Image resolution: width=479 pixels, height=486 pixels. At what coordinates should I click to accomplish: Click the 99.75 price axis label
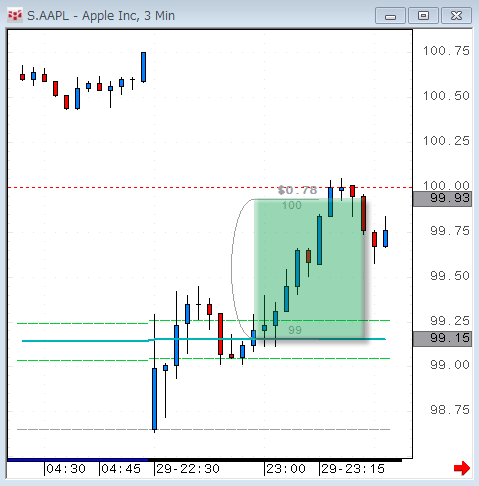(x=450, y=231)
